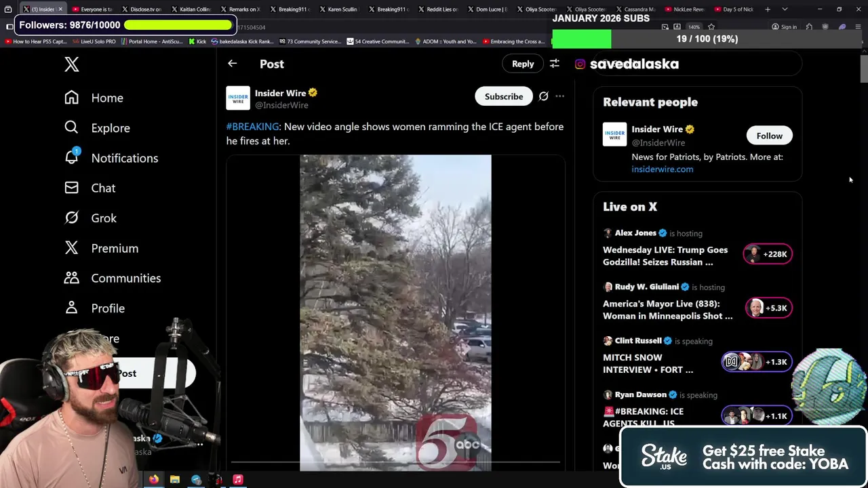The image size is (868, 488).
Task: Switch to the Karen Scullin browser tab
Action: 339,9
